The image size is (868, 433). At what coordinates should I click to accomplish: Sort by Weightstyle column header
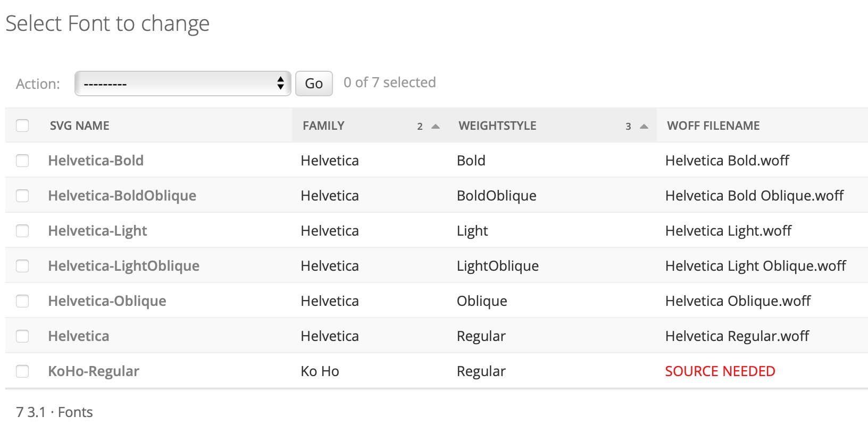tap(497, 126)
